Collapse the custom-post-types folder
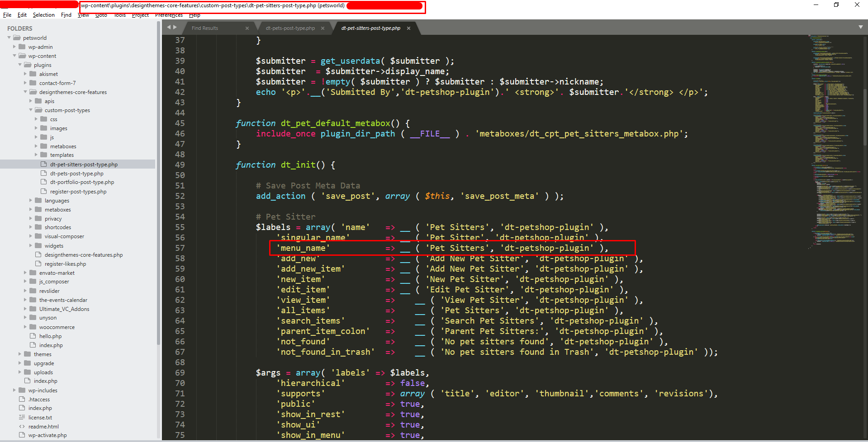 coord(31,110)
